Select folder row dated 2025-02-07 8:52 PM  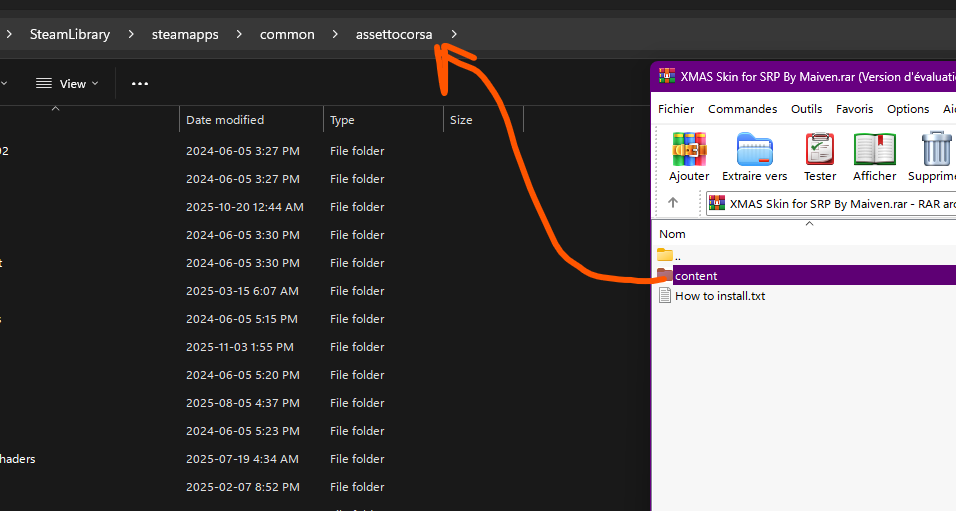click(262, 487)
